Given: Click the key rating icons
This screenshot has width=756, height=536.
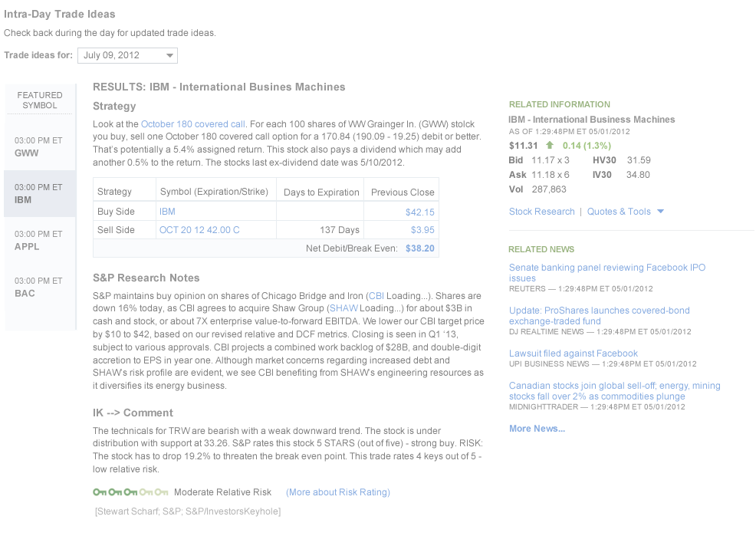Looking at the screenshot, I should point(130,492).
